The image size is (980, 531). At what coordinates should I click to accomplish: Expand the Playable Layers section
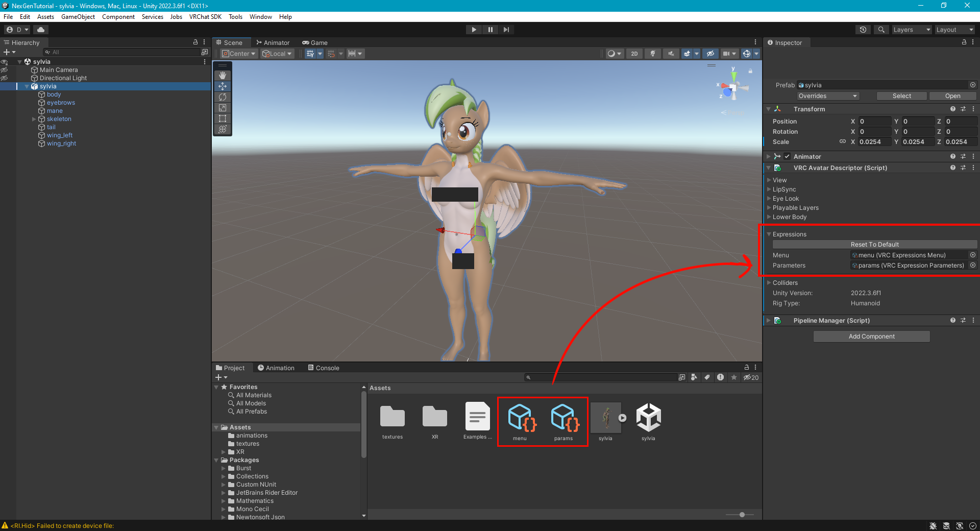(769, 208)
